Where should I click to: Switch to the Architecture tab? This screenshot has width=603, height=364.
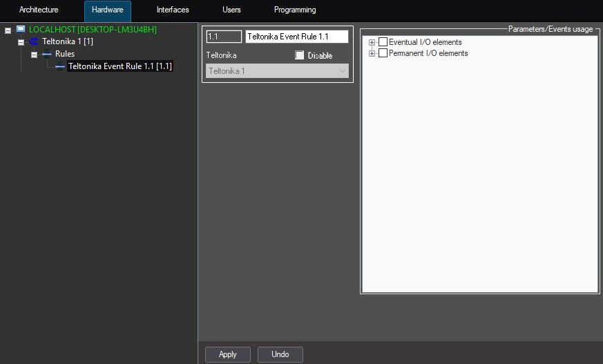click(x=39, y=10)
